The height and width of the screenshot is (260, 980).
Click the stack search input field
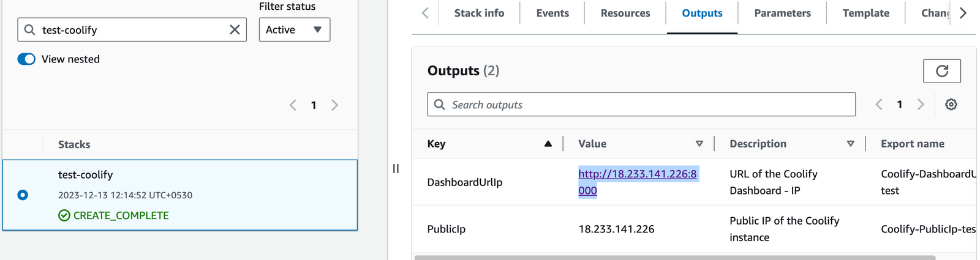[x=132, y=29]
